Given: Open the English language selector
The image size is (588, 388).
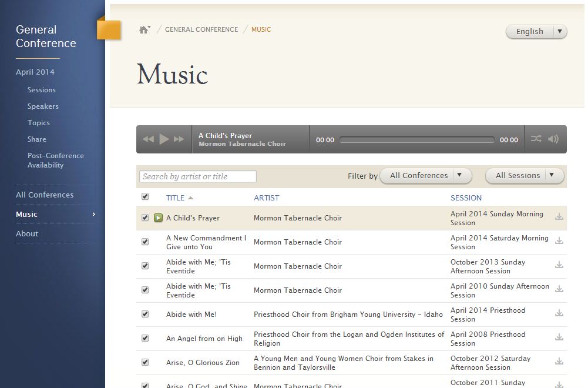Looking at the screenshot, I should pyautogui.click(x=535, y=31).
